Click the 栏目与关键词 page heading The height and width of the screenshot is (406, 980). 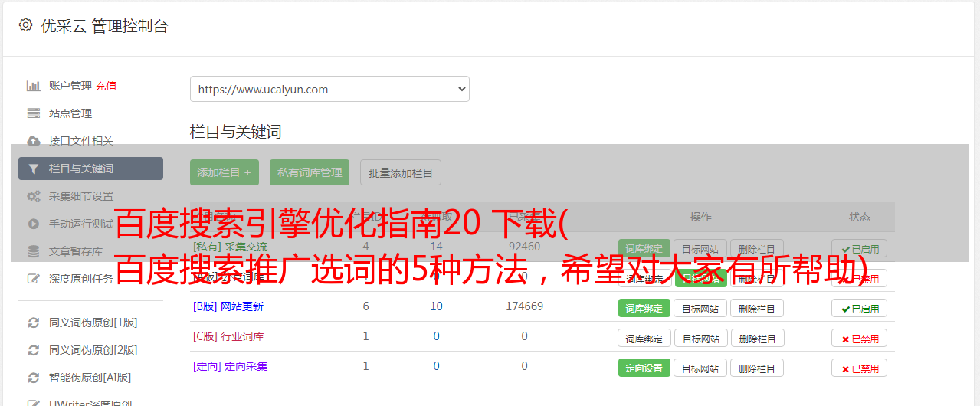[235, 132]
